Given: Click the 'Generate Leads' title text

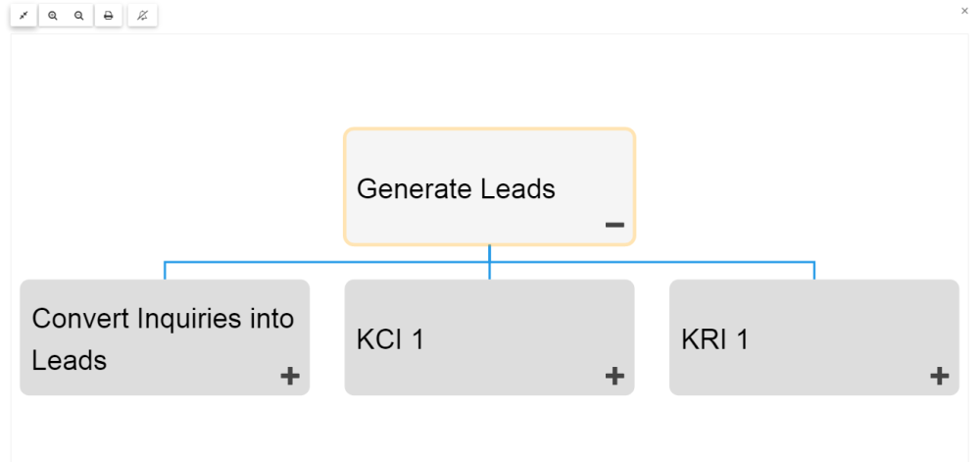Looking at the screenshot, I should (x=456, y=188).
